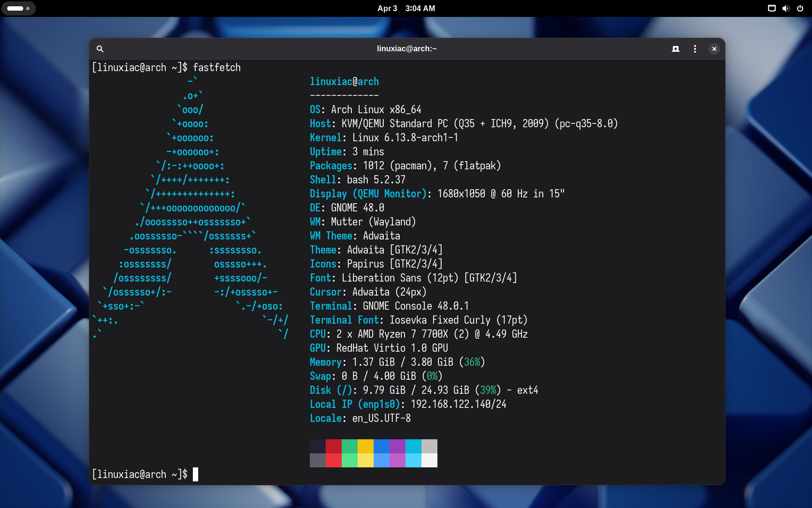The height and width of the screenshot is (508, 812).
Task: Click the Display (QEMU Monitor) line
Action: 437,194
